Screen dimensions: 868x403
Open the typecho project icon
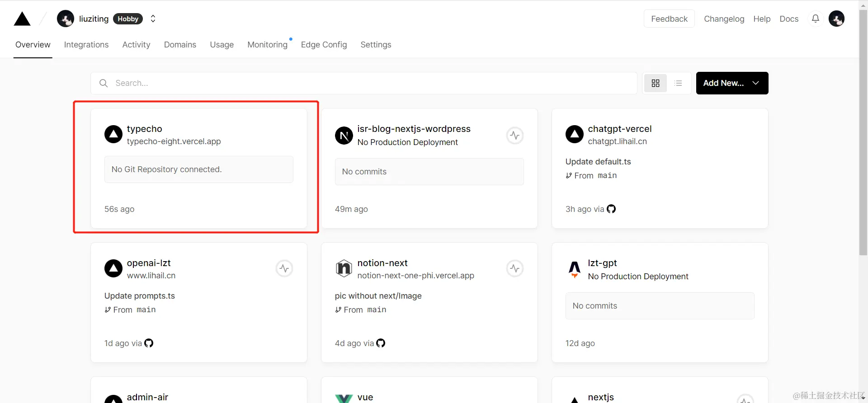[x=113, y=134]
